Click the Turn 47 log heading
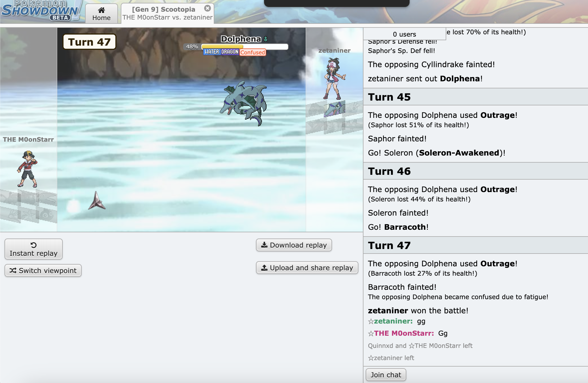 pyautogui.click(x=389, y=245)
